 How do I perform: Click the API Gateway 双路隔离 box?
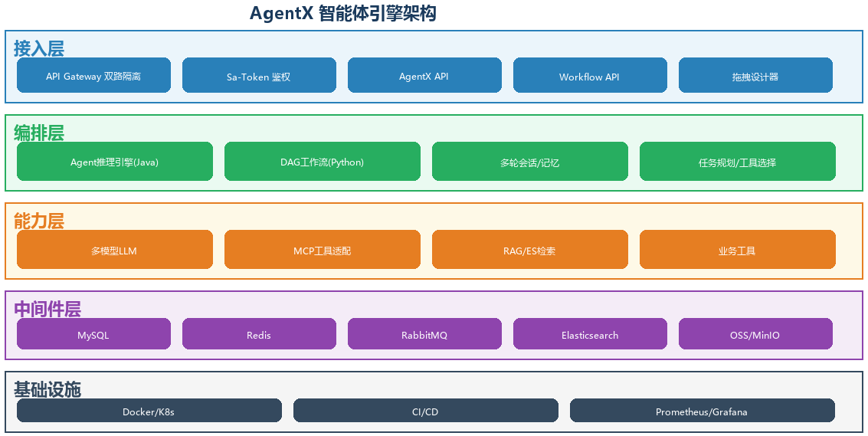tap(93, 75)
